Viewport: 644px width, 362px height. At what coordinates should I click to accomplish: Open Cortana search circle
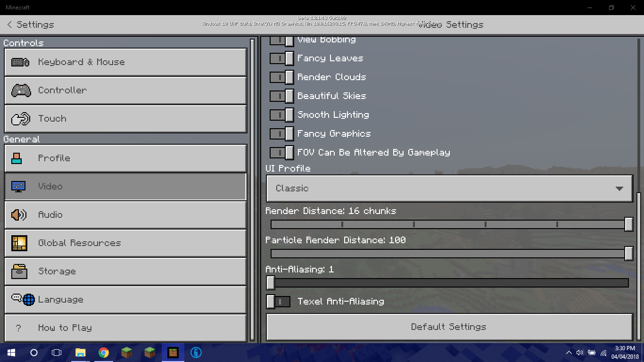tap(33, 353)
